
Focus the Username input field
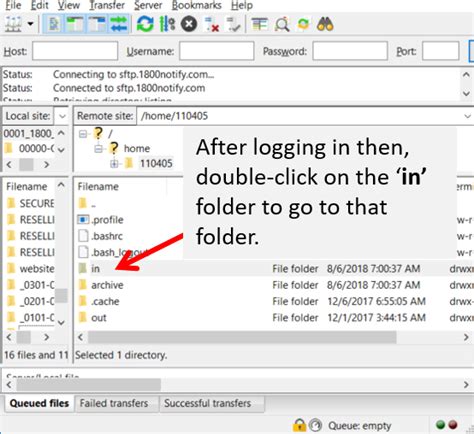[217, 51]
